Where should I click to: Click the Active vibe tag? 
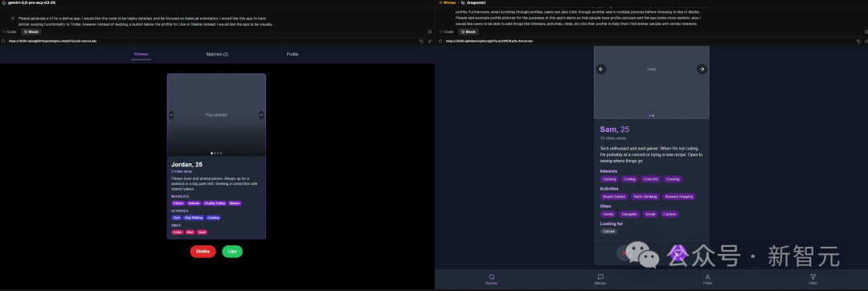[x=178, y=232]
